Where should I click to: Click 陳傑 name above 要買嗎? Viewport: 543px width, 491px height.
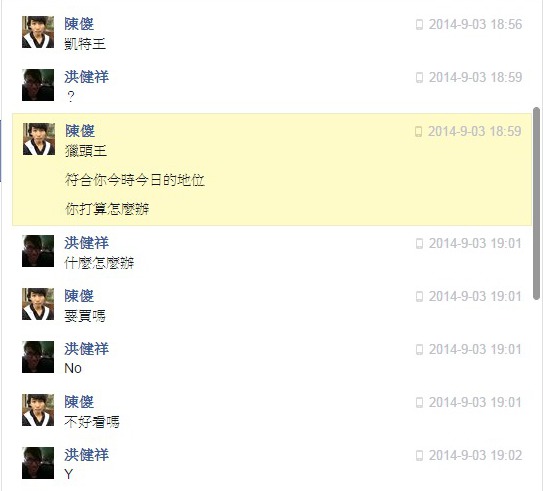[x=79, y=296]
